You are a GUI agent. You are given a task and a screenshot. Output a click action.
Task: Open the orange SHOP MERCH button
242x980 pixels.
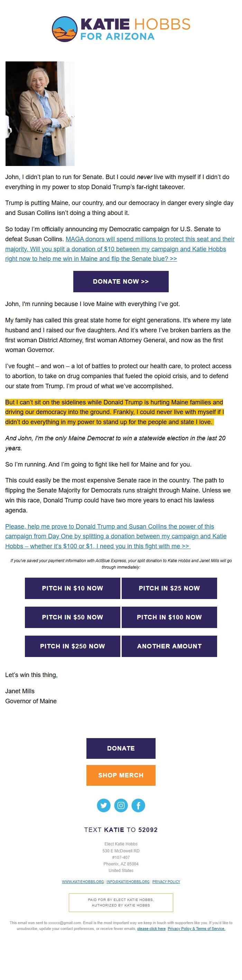click(121, 775)
